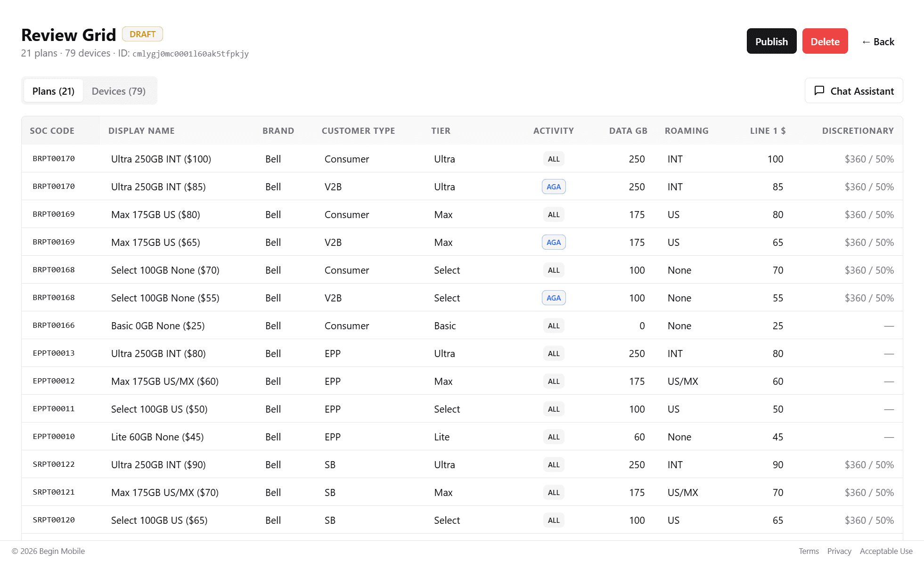Click the AGA pill for Select 100GB None ($55)
This screenshot has width=924, height=561.
click(x=553, y=298)
